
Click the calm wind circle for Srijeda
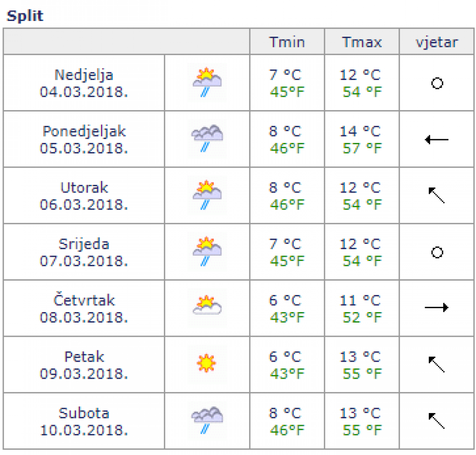click(437, 252)
